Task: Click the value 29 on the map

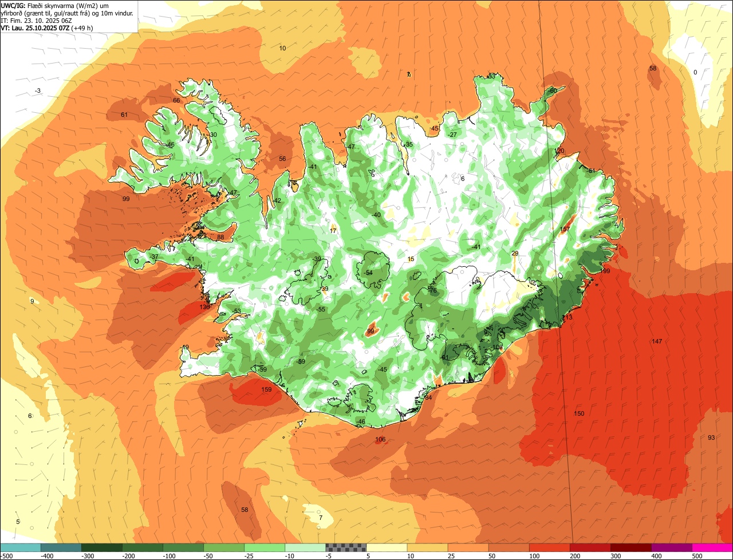Action: [x=515, y=253]
